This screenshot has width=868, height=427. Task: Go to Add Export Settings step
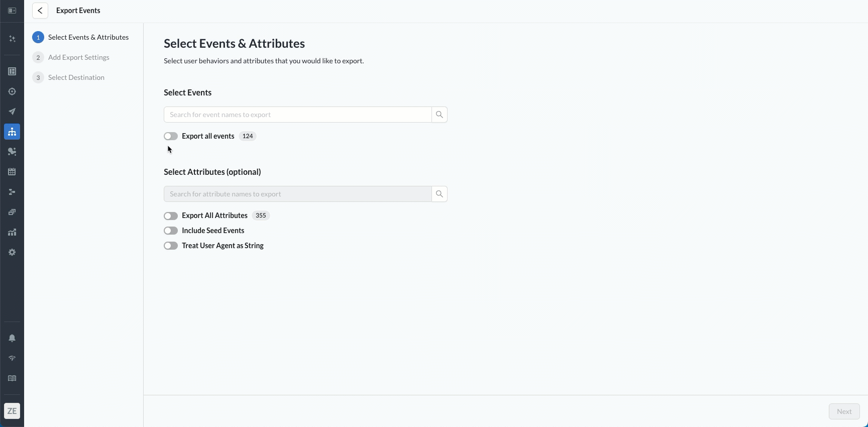[x=78, y=57]
